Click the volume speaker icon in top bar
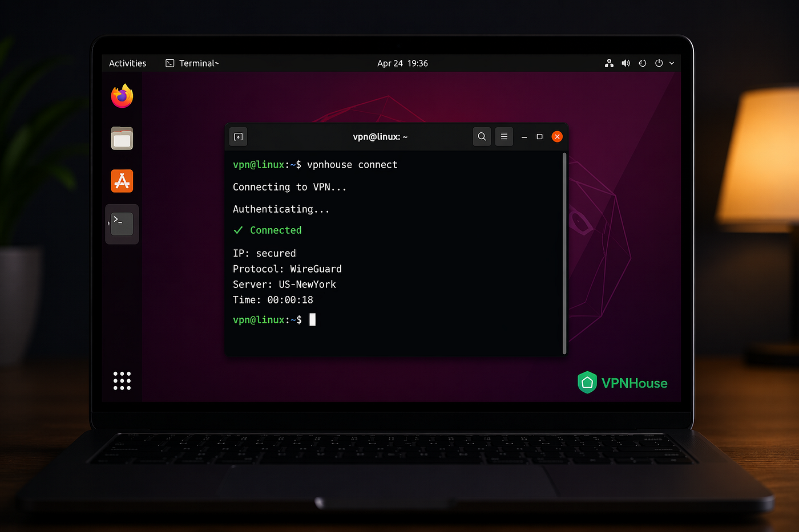 [626, 63]
